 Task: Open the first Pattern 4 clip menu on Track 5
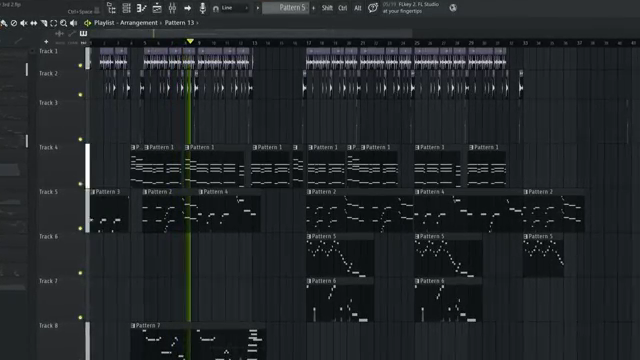(200, 192)
